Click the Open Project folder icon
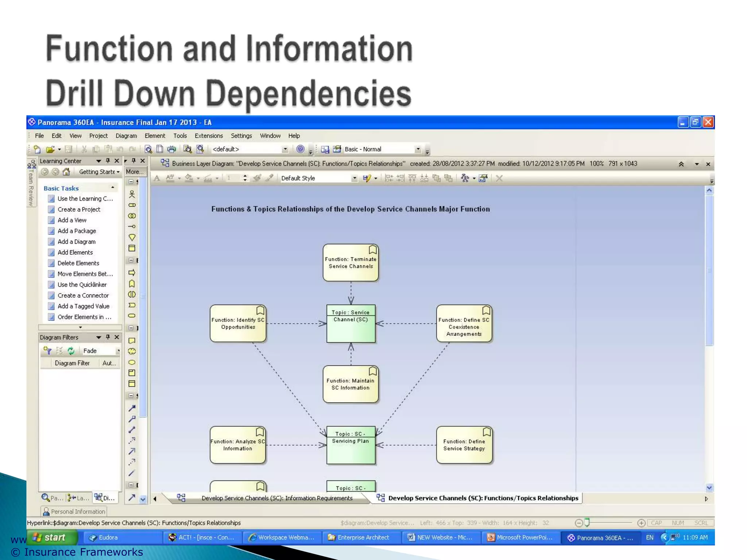747x560 pixels. pyautogui.click(x=50, y=149)
